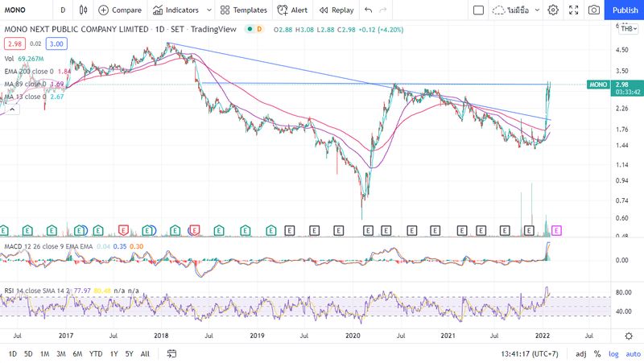
Task: Open the THB currency dropdown
Action: [629, 29]
